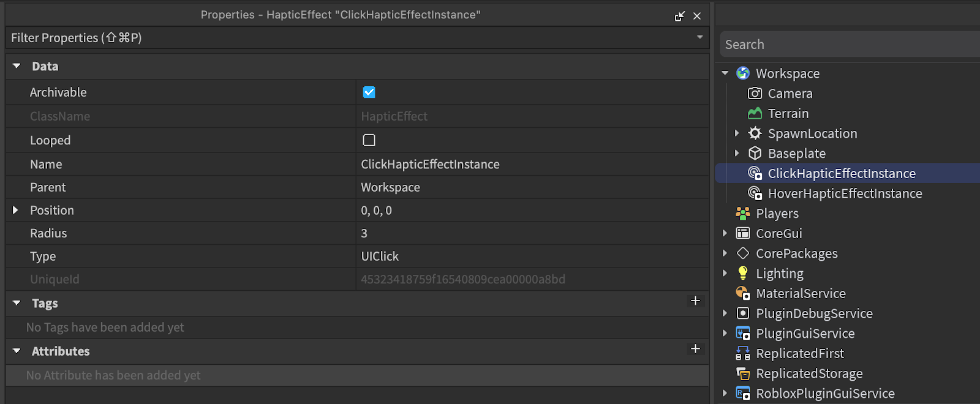
Task: Click the Workspace globe icon
Action: (x=743, y=73)
